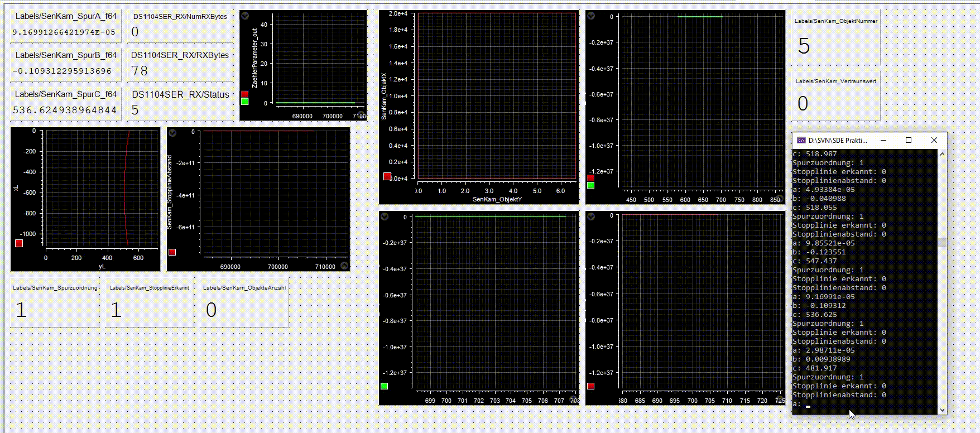Click red legend marker in SenKam_ObjektX plot
980x433 pixels.
[387, 176]
